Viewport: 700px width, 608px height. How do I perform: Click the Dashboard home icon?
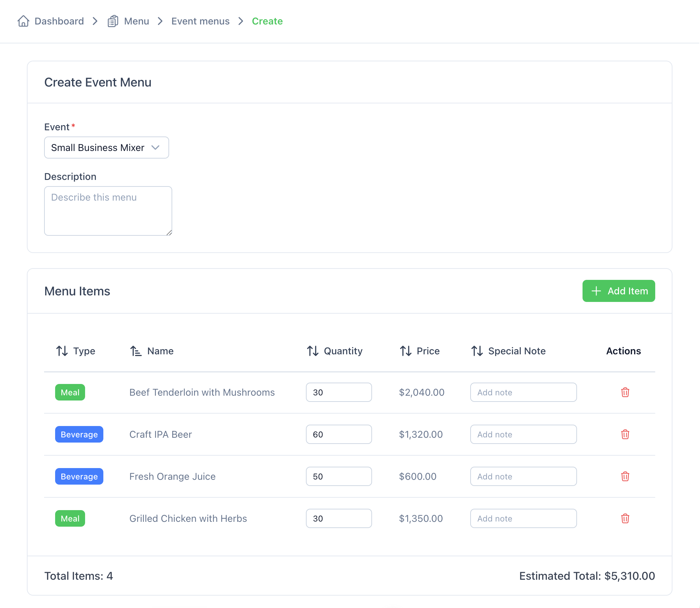pyautogui.click(x=23, y=21)
